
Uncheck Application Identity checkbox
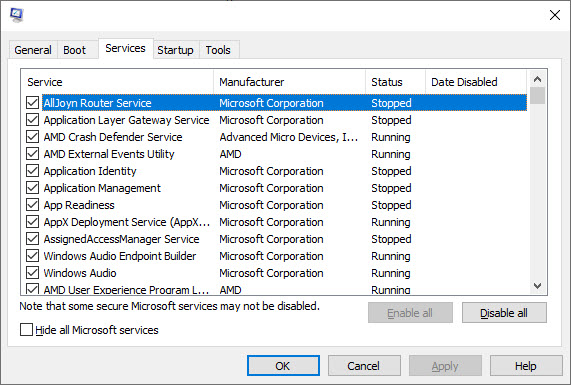coord(32,171)
